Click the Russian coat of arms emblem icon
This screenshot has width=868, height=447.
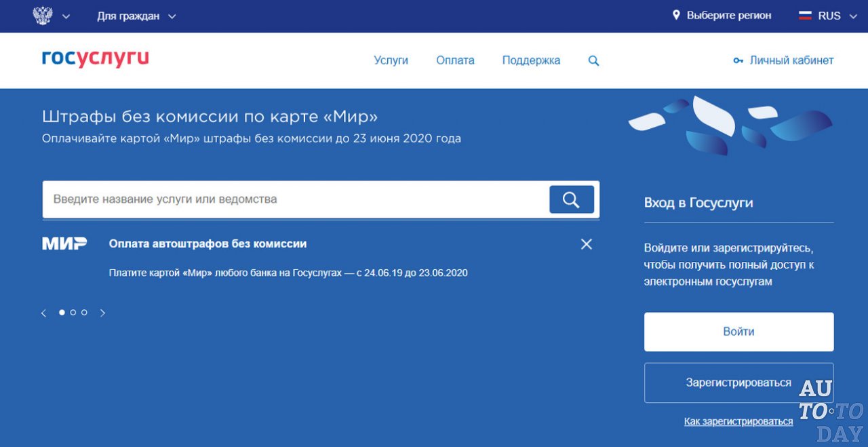pyautogui.click(x=43, y=16)
